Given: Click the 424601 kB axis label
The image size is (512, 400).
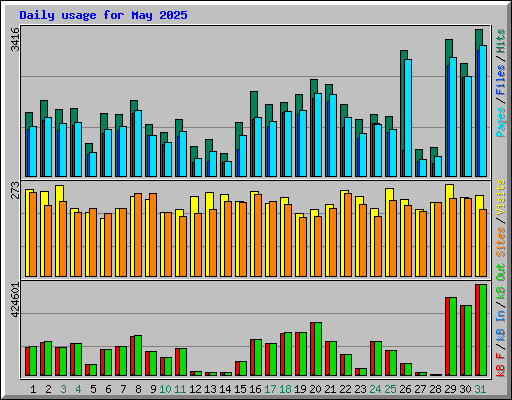Looking at the screenshot, I should [x=15, y=300].
